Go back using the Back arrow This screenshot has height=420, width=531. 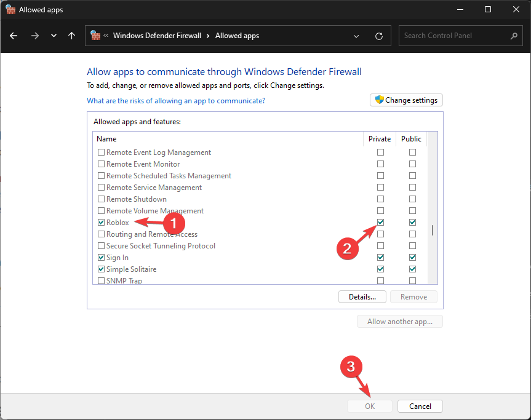tap(14, 36)
